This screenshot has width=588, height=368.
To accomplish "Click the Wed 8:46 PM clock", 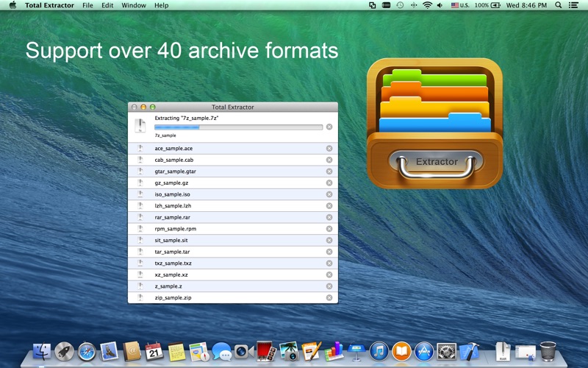I will click(x=526, y=5).
